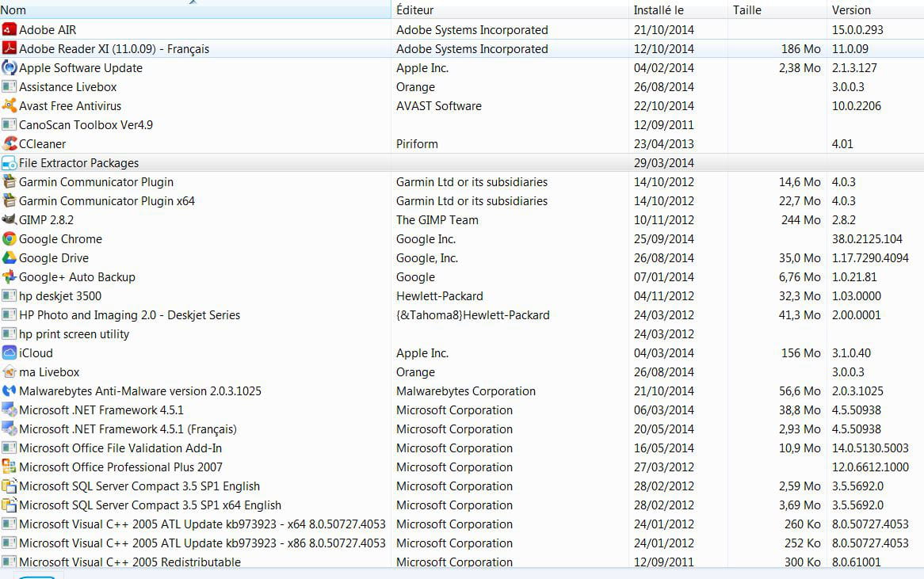This screenshot has width=924, height=579.
Task: Sort by the Version column header
Action: coord(875,10)
